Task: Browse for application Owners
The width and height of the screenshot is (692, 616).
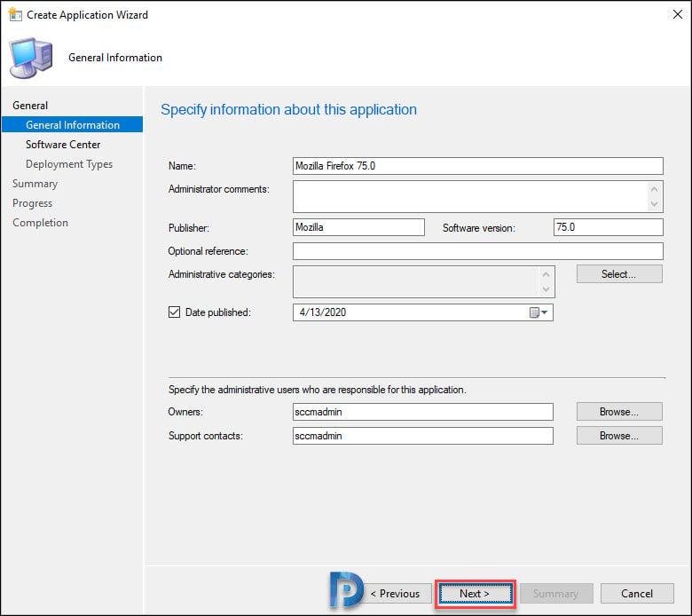Action: 618,412
